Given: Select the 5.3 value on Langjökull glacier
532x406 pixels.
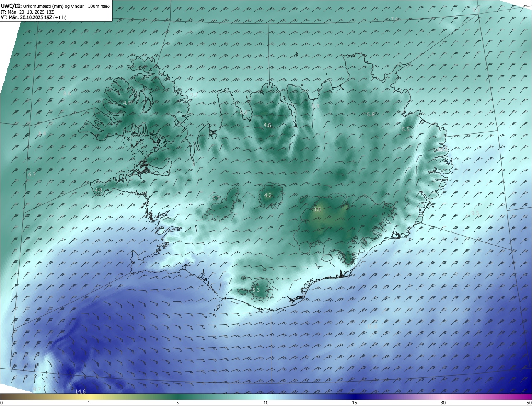Looking at the screenshot, I should coord(216,198).
